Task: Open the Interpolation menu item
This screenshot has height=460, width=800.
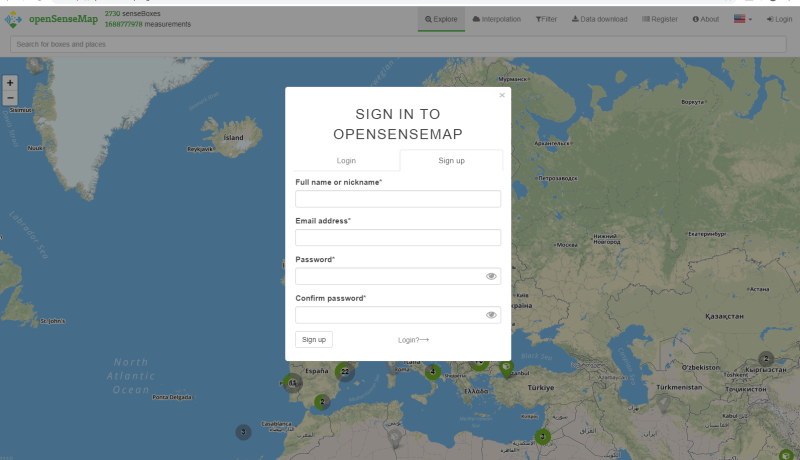Action: coord(496,19)
